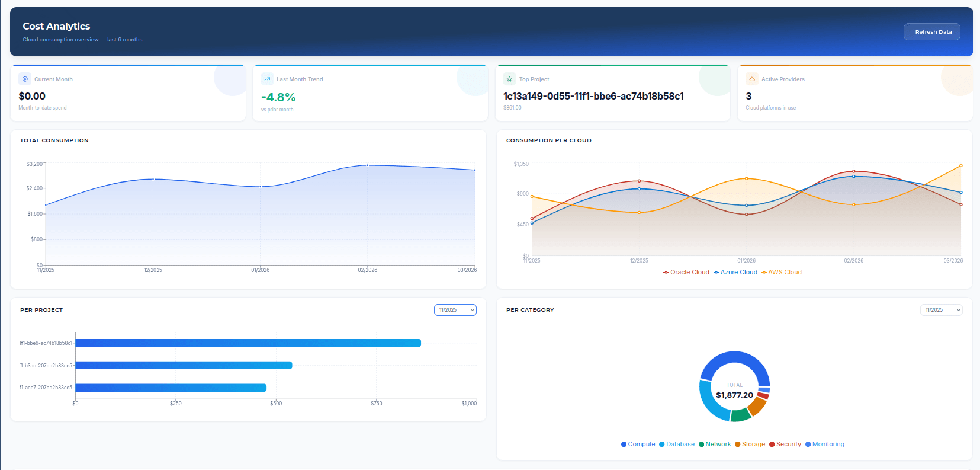Click the -4.8% trend value
The height and width of the screenshot is (470, 980).
tap(278, 97)
